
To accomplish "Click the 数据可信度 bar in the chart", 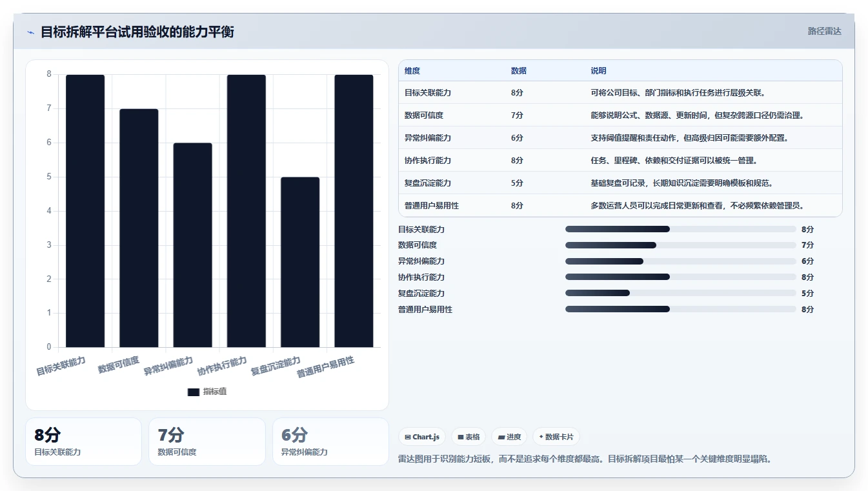I will point(139,228).
